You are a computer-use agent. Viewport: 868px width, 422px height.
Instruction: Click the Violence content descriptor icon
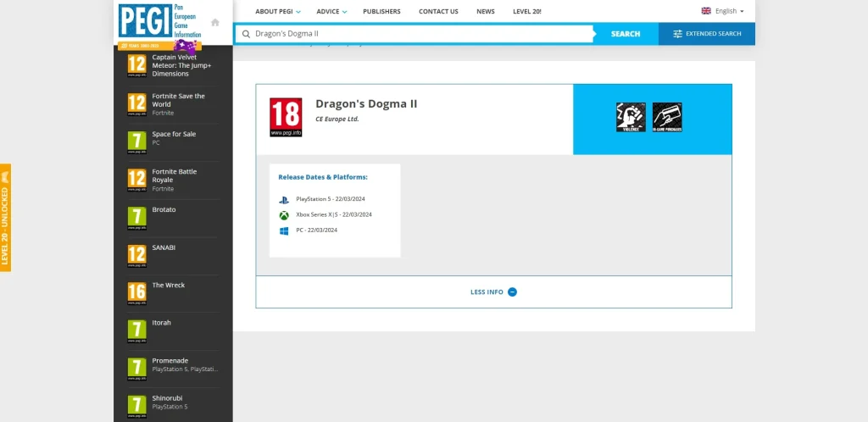pyautogui.click(x=630, y=117)
